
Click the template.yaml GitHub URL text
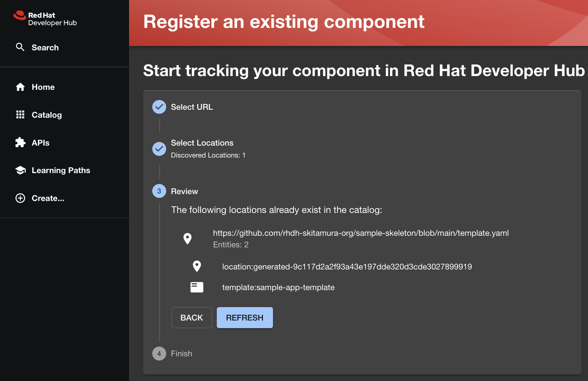click(x=361, y=233)
